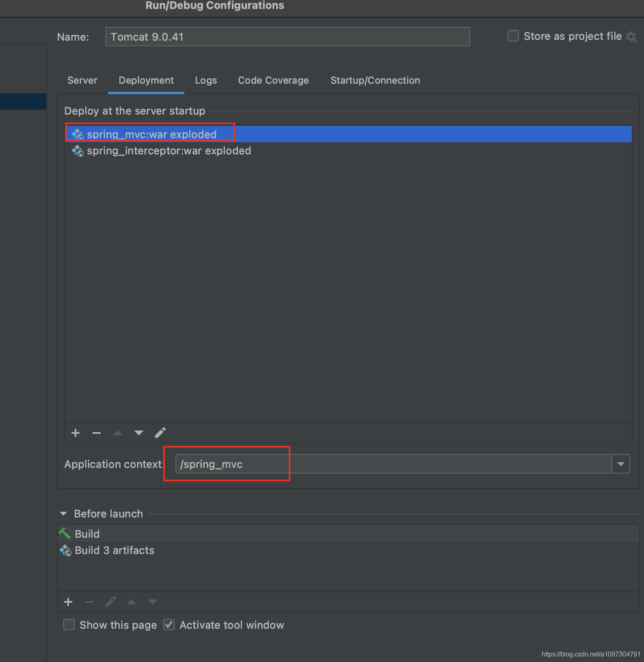Click artifact icon of spring_interceptor:war exploded

[78, 151]
